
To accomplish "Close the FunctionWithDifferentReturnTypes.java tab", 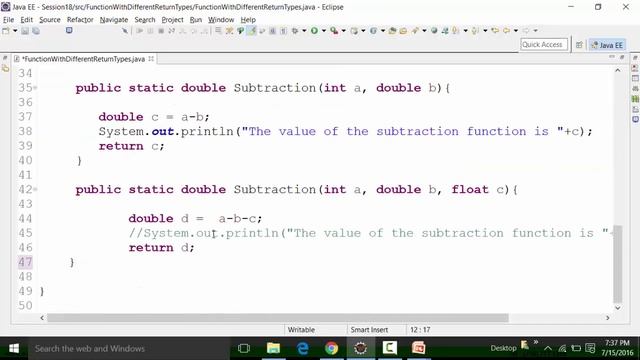I will [x=151, y=59].
